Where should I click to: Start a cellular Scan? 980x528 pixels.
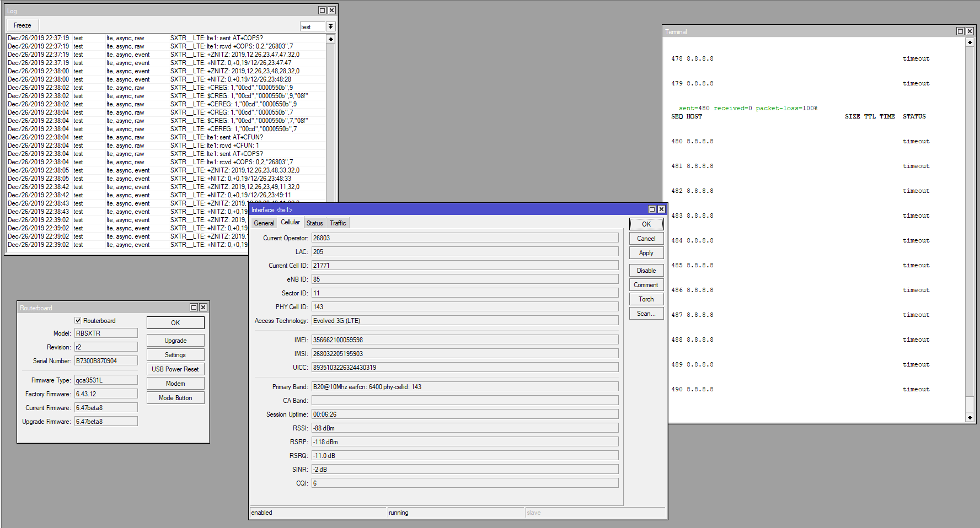click(646, 314)
